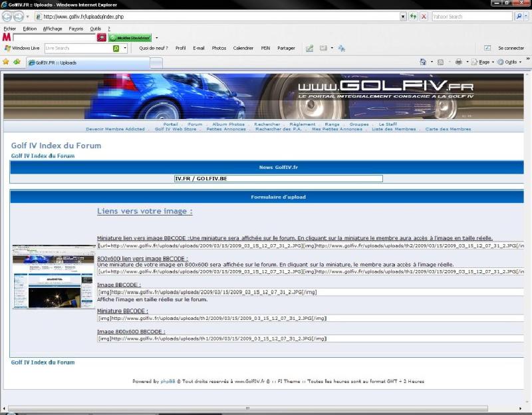Click the McAfee toolbar search field
This screenshot has height=415, width=532.
(x=55, y=37)
